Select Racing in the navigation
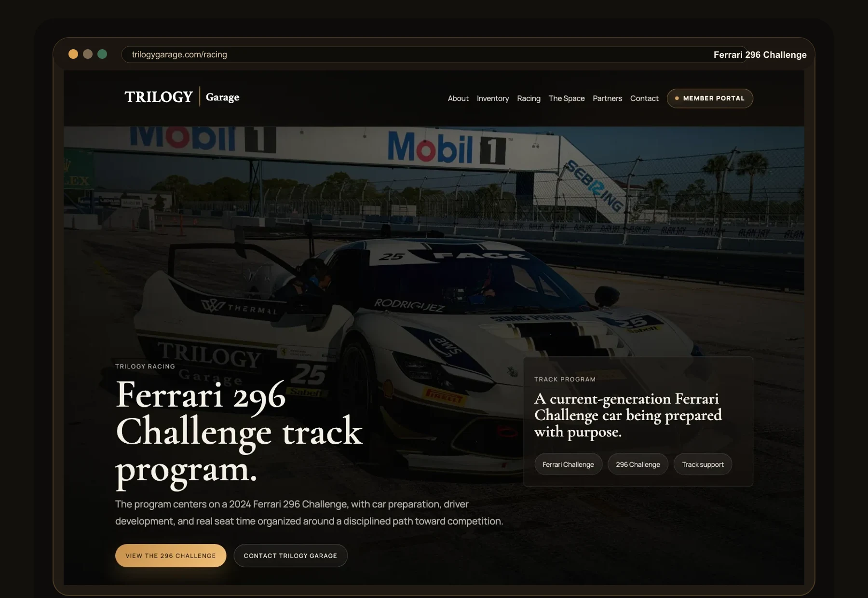This screenshot has height=598, width=868. click(529, 98)
